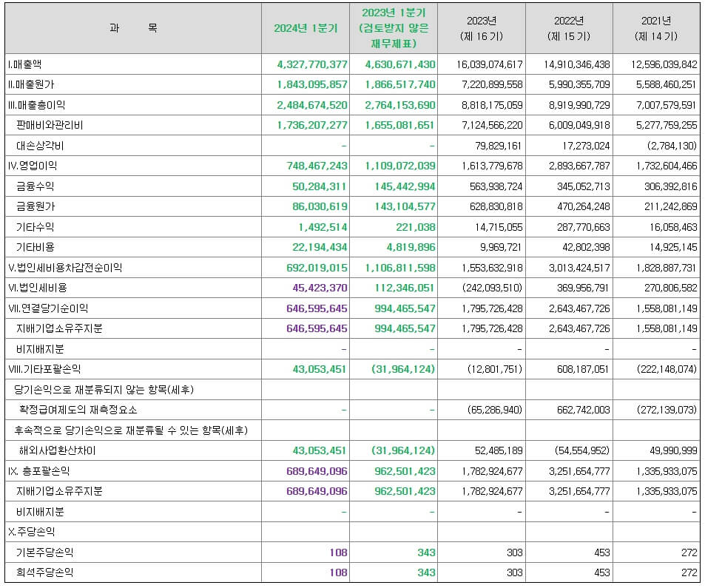Select the II.매출원가 row label
The image size is (705, 588).
33,86
